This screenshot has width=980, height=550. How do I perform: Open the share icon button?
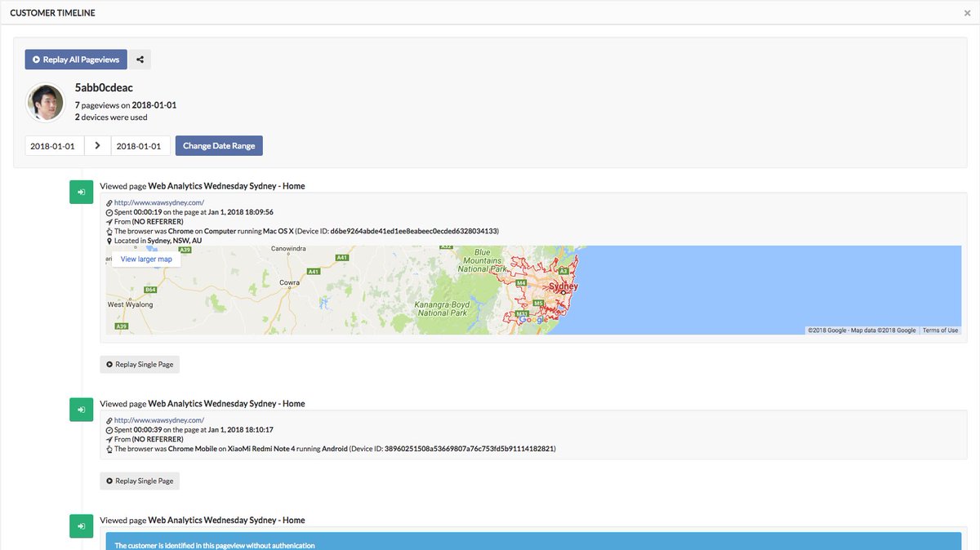pos(140,60)
